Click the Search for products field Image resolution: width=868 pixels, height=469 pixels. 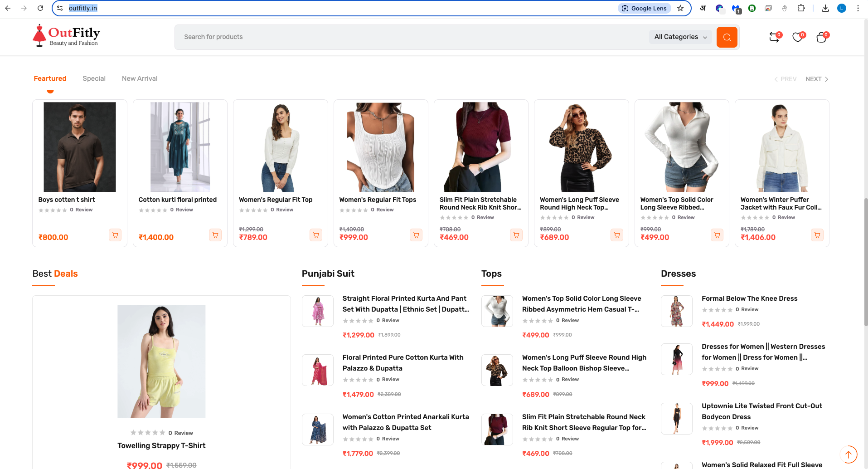(x=412, y=37)
